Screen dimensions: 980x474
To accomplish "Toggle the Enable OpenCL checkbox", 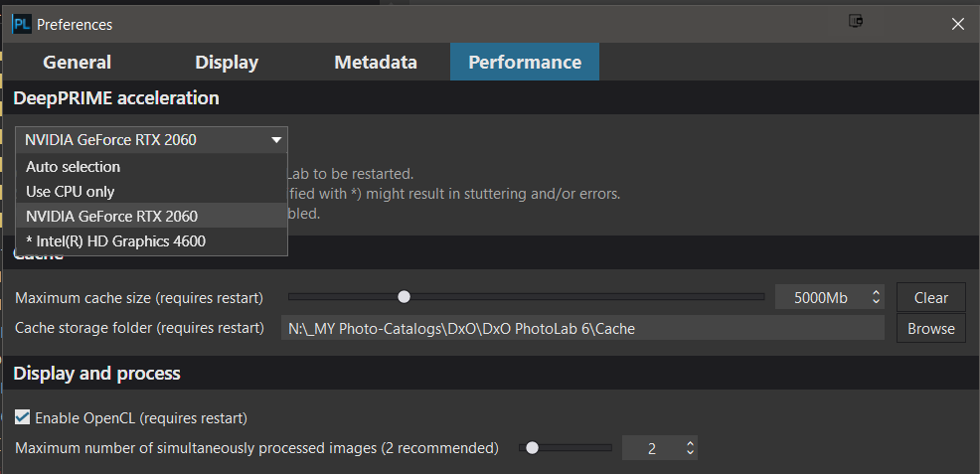I will [x=23, y=417].
